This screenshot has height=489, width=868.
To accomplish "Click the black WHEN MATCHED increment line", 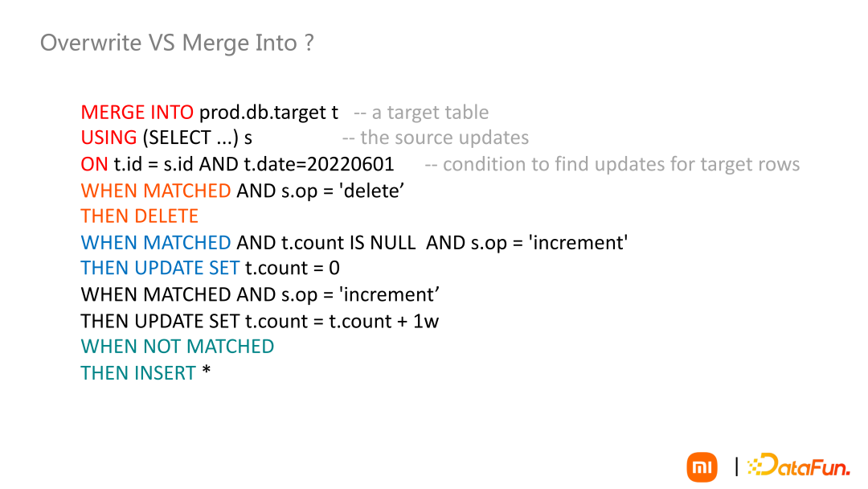I will pos(260,294).
